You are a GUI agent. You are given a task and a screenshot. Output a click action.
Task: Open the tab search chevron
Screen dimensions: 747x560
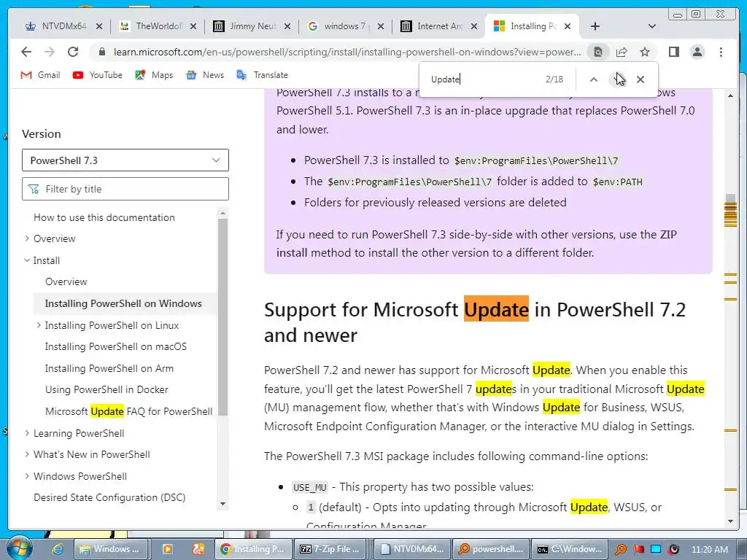652,26
